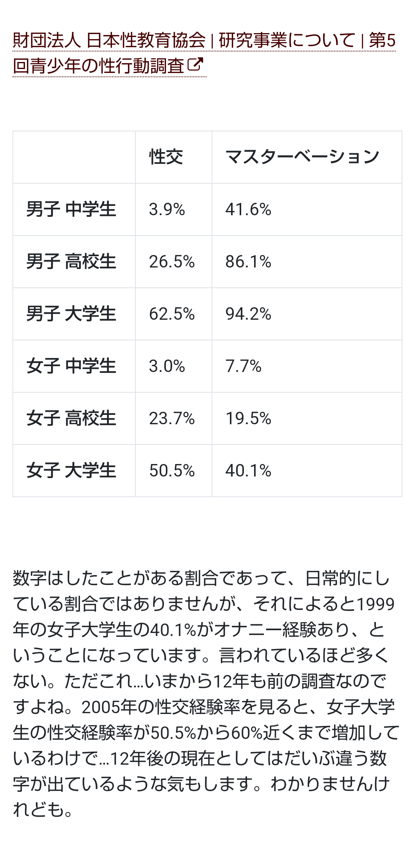Click the 41.6% table cell
Image resolution: width=418 pixels, height=868 pixels.
coord(307,209)
